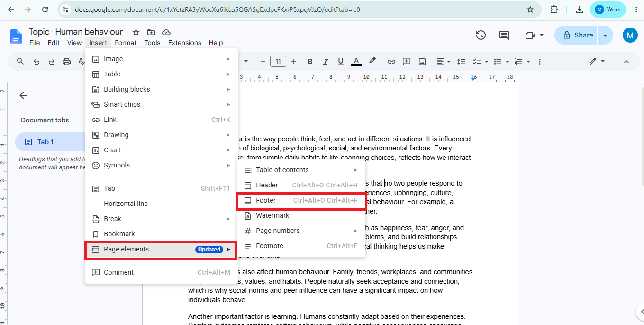
Task: Bookmark this page in Chrome
Action: tap(530, 9)
